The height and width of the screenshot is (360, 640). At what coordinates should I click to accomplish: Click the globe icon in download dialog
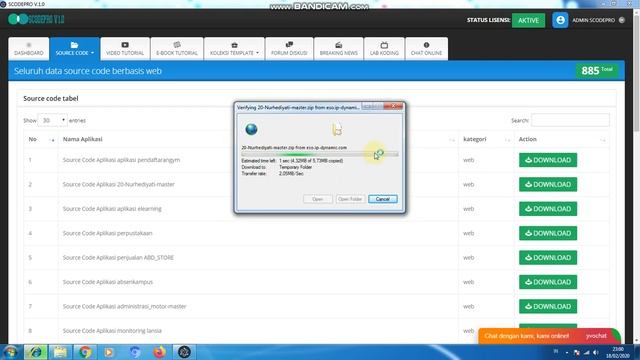pyautogui.click(x=251, y=129)
